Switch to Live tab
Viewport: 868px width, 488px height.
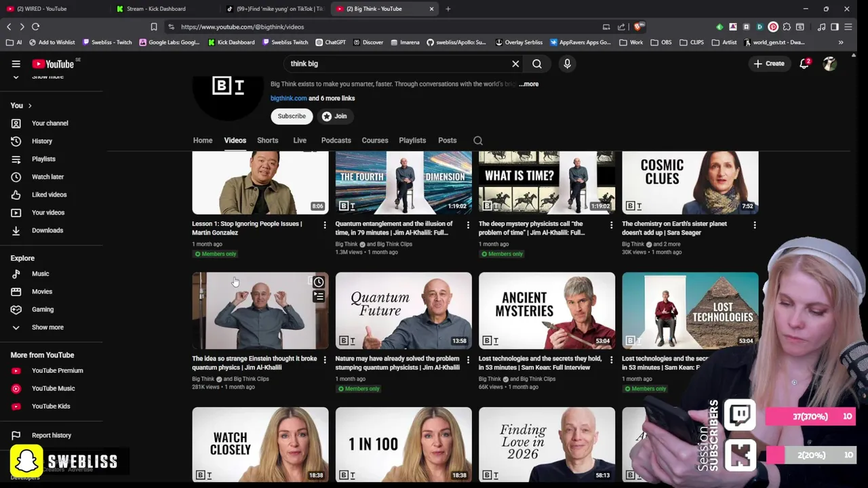(300, 140)
